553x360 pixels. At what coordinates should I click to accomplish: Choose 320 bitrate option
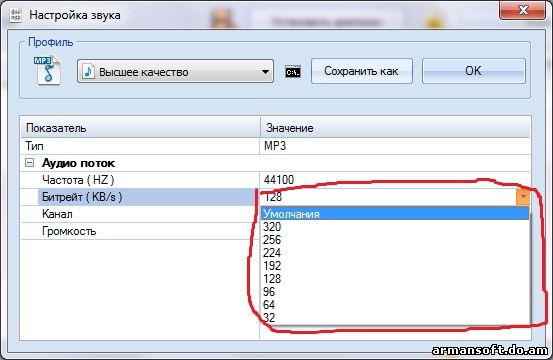coord(395,227)
